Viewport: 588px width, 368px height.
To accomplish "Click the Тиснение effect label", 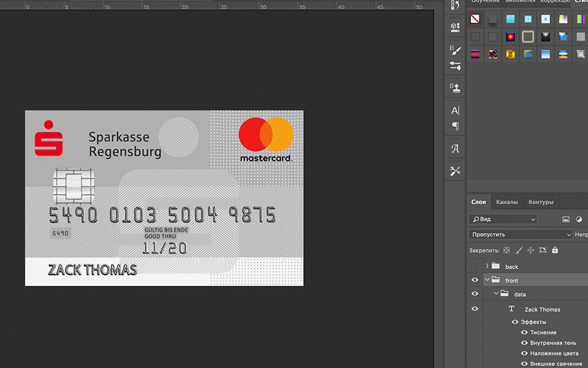I will pos(543,332).
